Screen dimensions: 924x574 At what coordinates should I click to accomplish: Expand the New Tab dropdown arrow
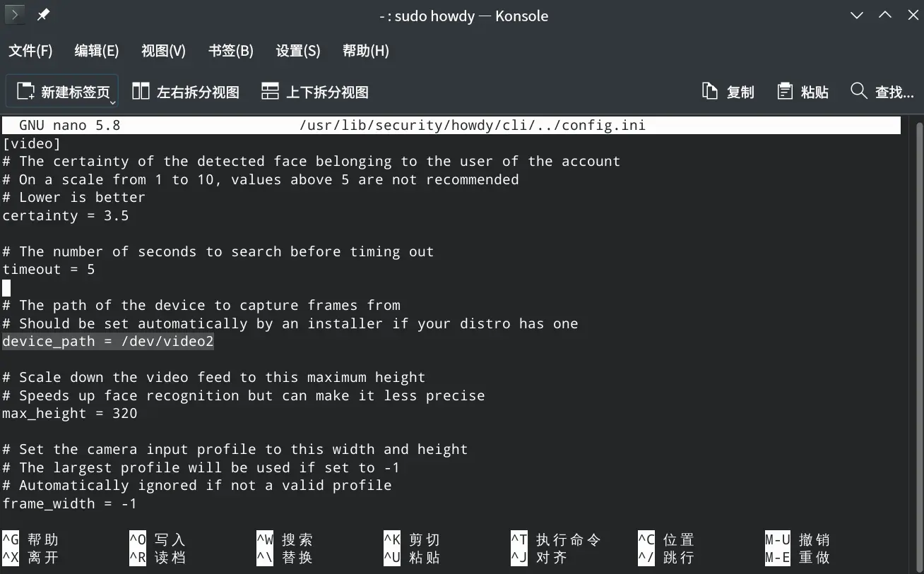(x=112, y=103)
